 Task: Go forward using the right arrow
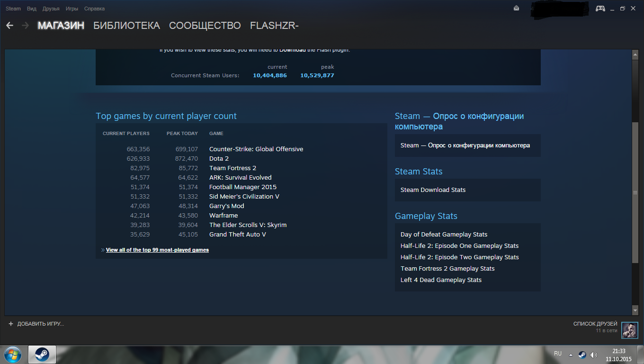click(x=26, y=26)
